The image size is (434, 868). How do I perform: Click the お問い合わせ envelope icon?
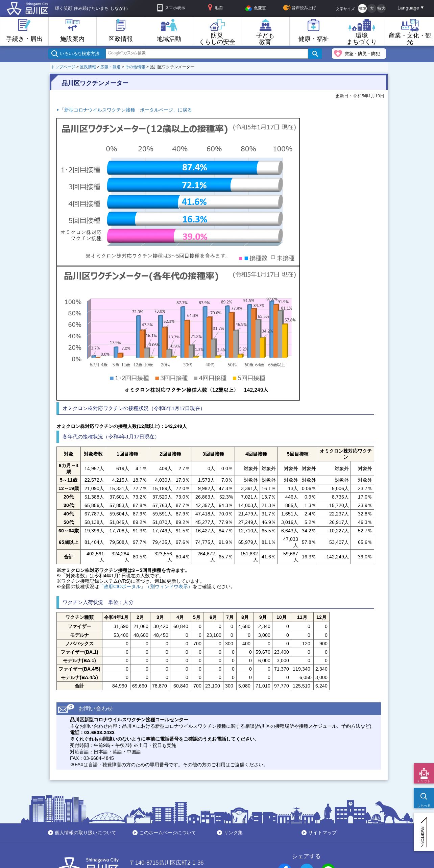(x=66, y=708)
